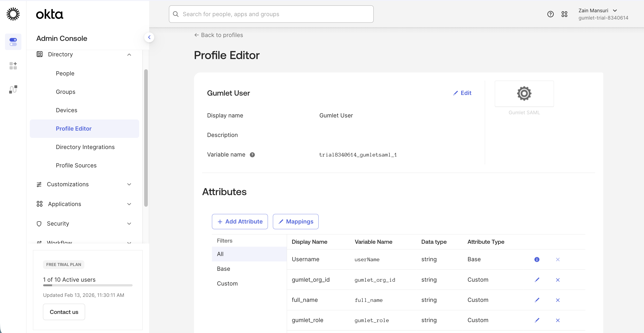This screenshot has width=644, height=333.
Task: Click the pencil icon for gumlet_org_id
Action: (x=537, y=280)
